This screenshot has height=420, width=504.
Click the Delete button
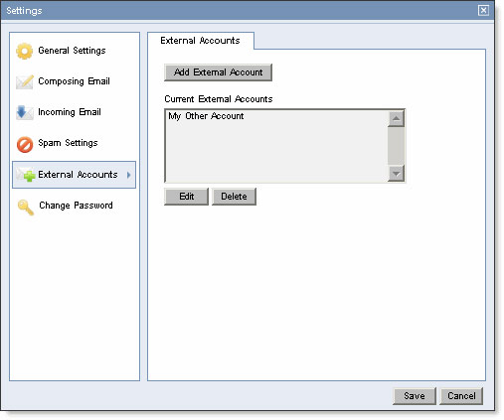point(234,197)
